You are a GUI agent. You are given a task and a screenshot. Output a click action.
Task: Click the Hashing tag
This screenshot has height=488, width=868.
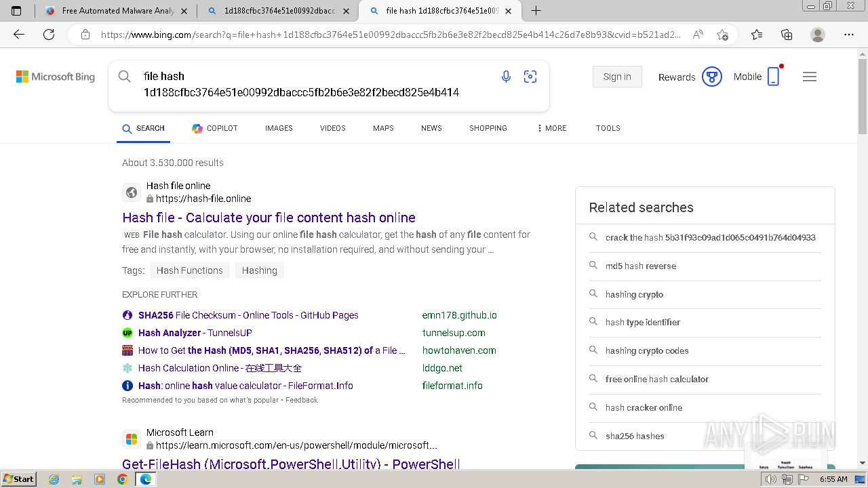coord(260,270)
